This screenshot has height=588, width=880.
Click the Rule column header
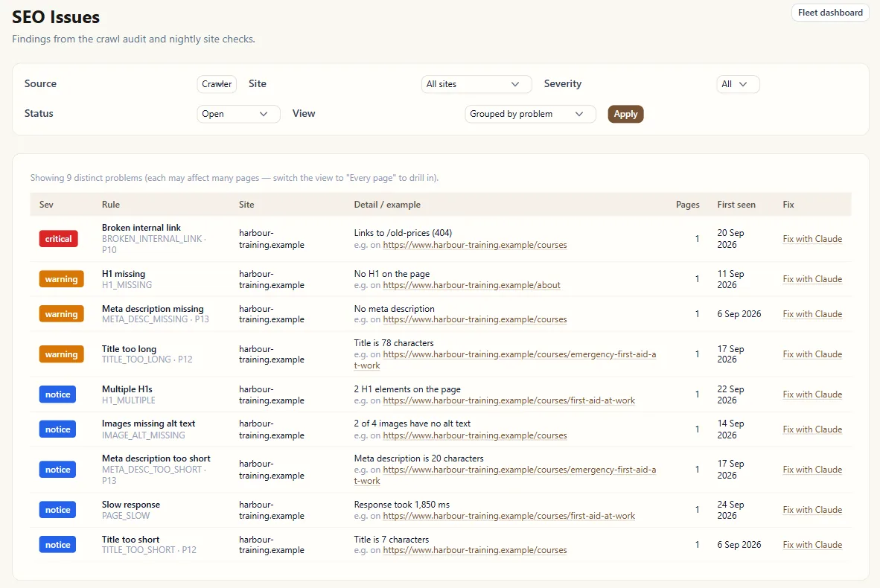click(111, 204)
